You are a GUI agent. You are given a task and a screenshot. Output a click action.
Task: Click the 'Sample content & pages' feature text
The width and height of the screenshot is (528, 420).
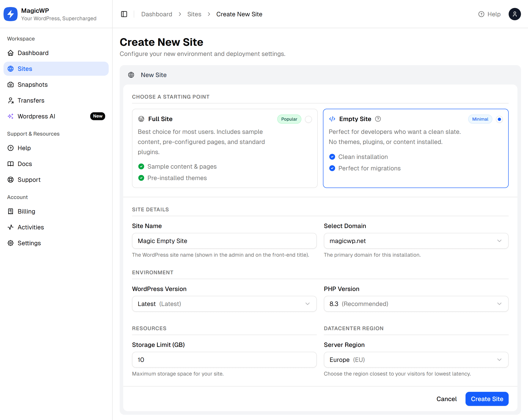[x=182, y=167]
